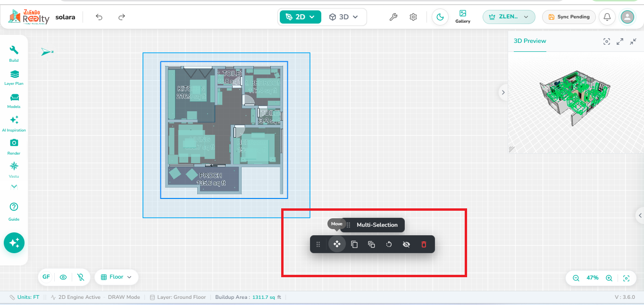Screen dimensions: 644x305
Task: Redo the last action
Action: [122, 17]
